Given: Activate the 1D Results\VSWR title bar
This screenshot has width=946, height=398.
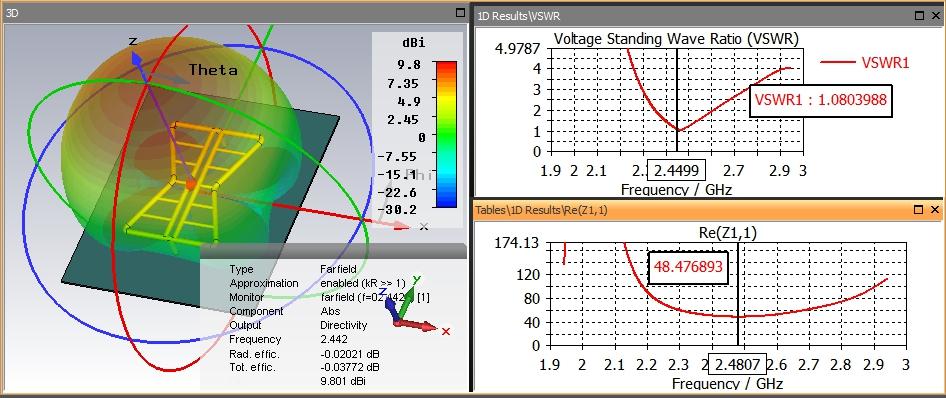Looking at the screenshot, I should (709, 16).
